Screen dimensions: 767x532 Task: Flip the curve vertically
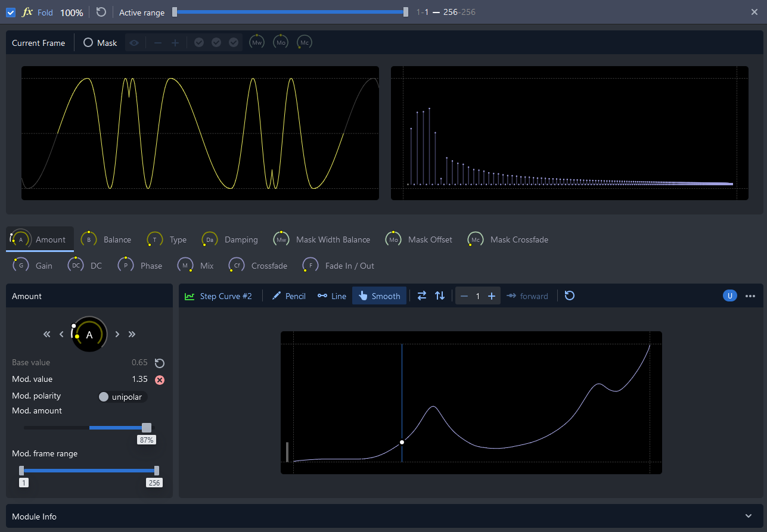coord(440,295)
